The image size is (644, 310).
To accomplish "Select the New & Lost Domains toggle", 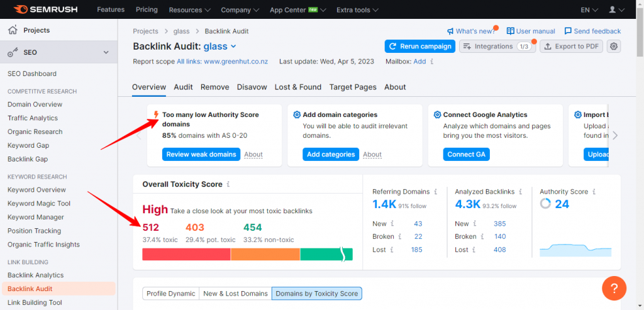I will click(235, 294).
